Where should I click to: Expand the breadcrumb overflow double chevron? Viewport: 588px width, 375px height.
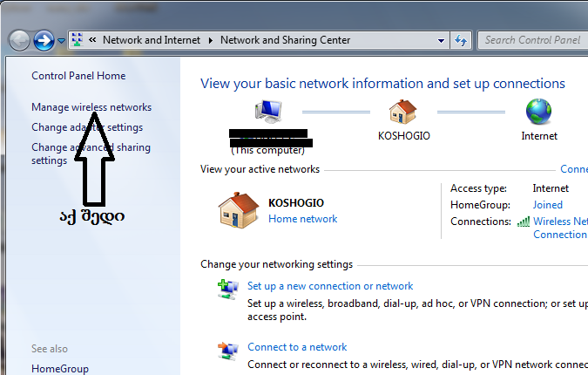tap(92, 40)
